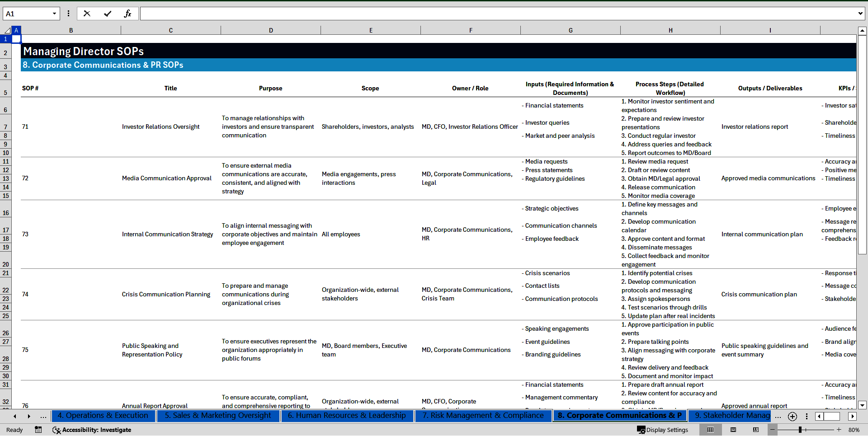Click the Select All corner triangle

click(7, 30)
